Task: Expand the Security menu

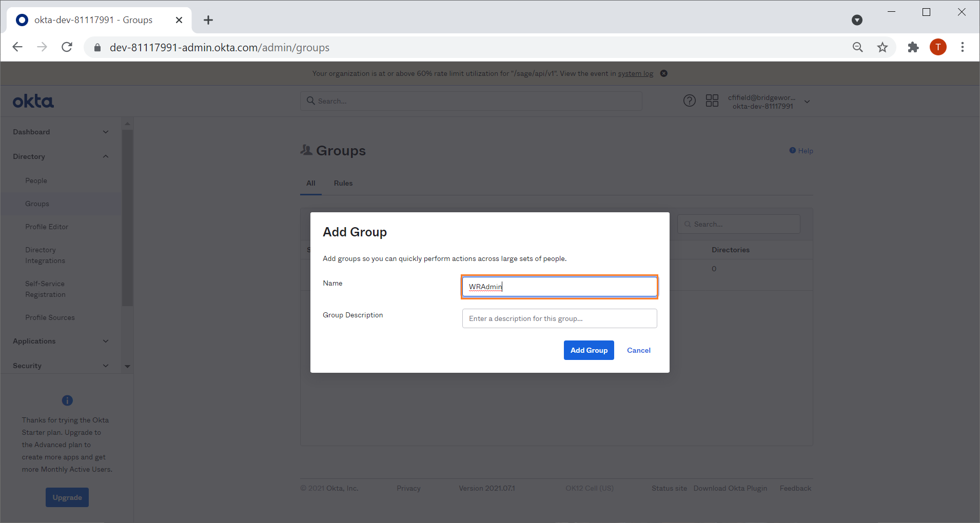Action: [x=61, y=366]
